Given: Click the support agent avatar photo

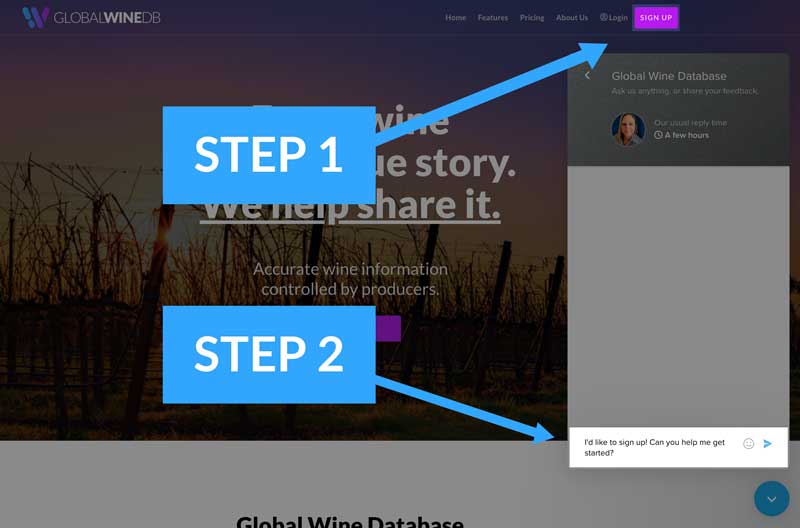Looking at the screenshot, I should coord(628,129).
